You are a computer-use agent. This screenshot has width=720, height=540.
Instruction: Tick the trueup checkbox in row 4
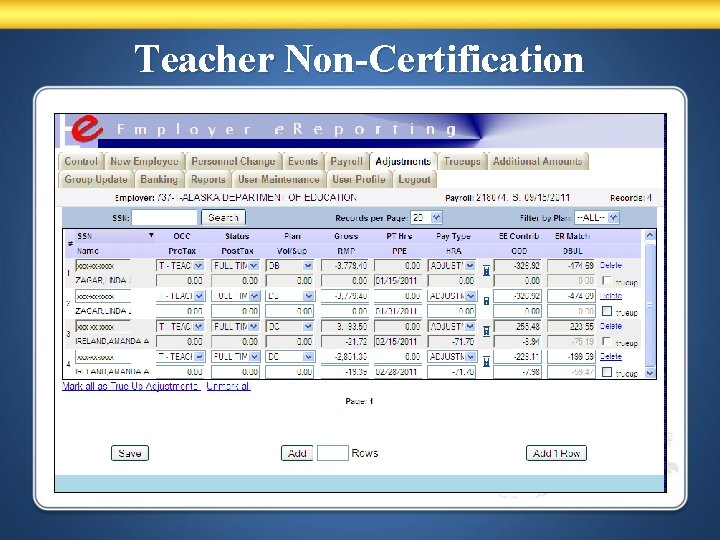607,371
